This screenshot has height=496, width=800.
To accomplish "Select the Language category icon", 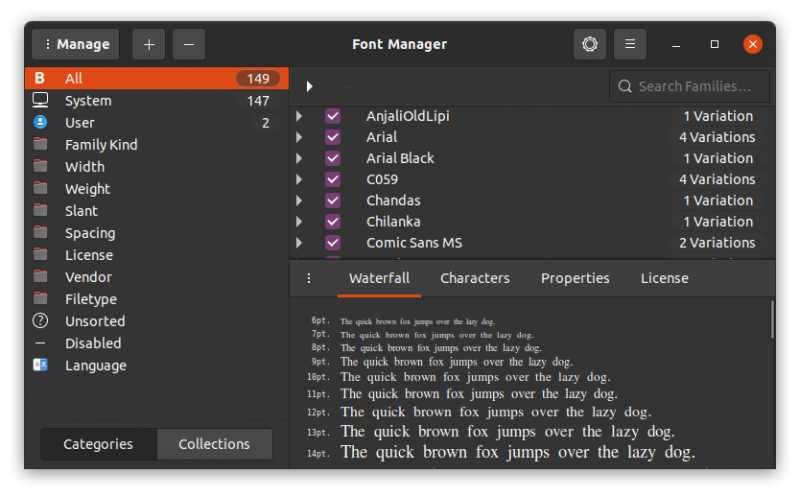I will pos(41,365).
